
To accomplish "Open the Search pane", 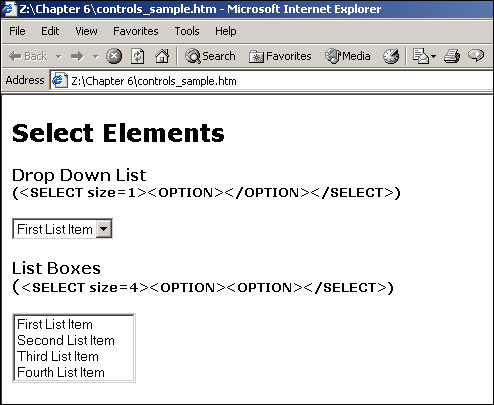I will pyautogui.click(x=210, y=56).
